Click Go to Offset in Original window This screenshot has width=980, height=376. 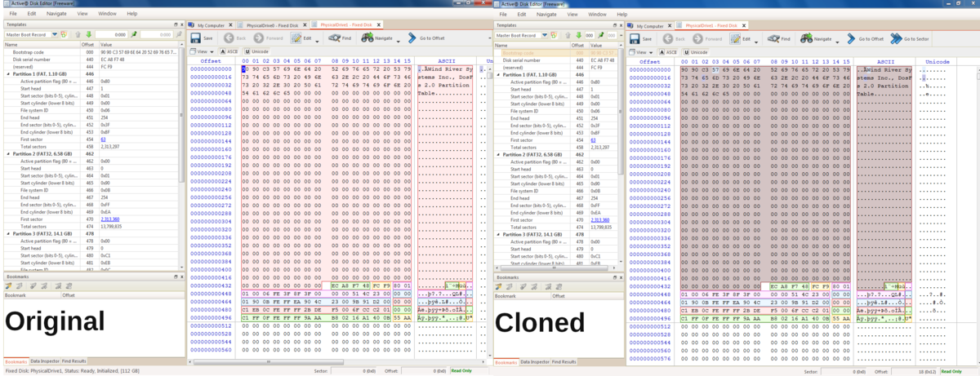(x=426, y=38)
